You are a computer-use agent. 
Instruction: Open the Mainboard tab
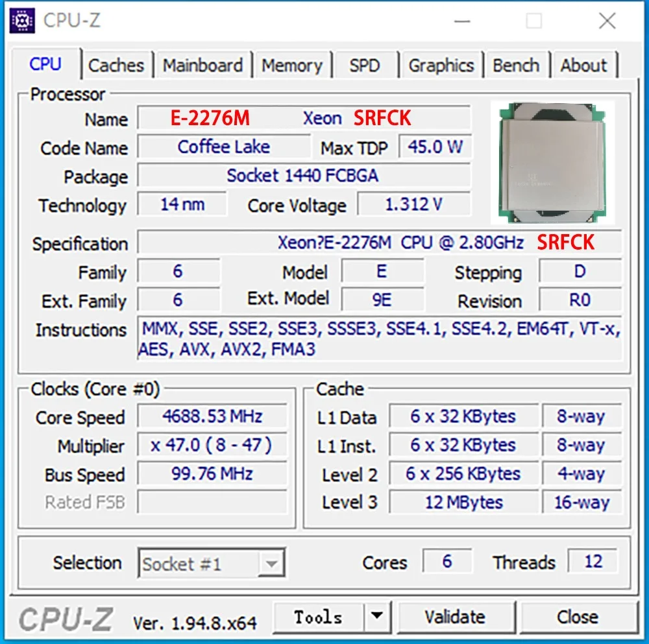(x=203, y=65)
